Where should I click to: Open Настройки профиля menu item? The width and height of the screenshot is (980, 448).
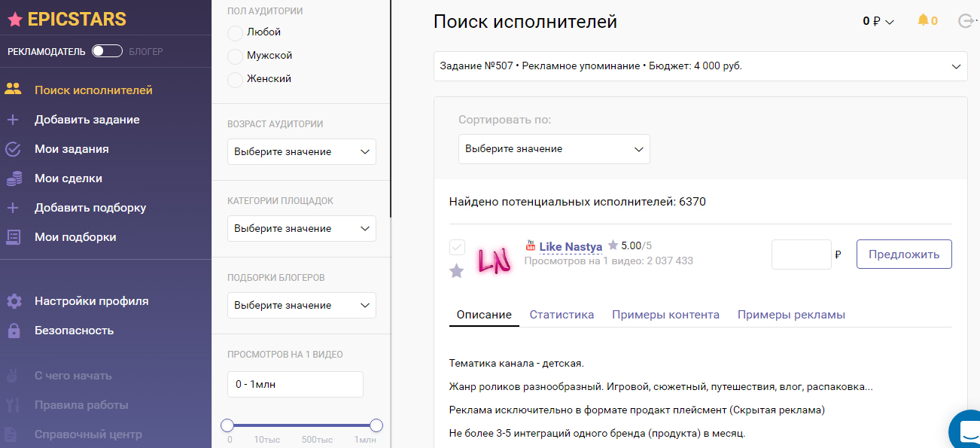pyautogui.click(x=92, y=301)
